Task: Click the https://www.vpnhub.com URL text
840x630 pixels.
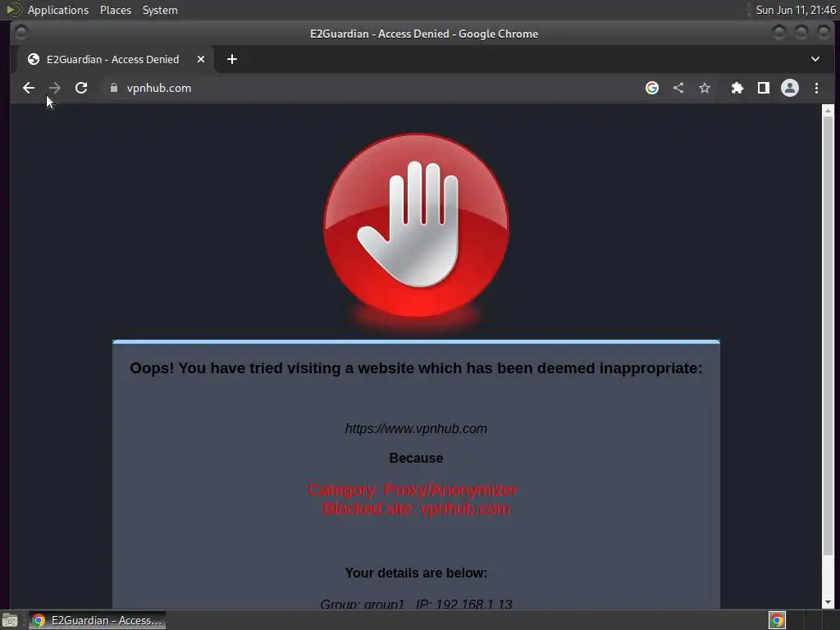Action: pyautogui.click(x=416, y=428)
